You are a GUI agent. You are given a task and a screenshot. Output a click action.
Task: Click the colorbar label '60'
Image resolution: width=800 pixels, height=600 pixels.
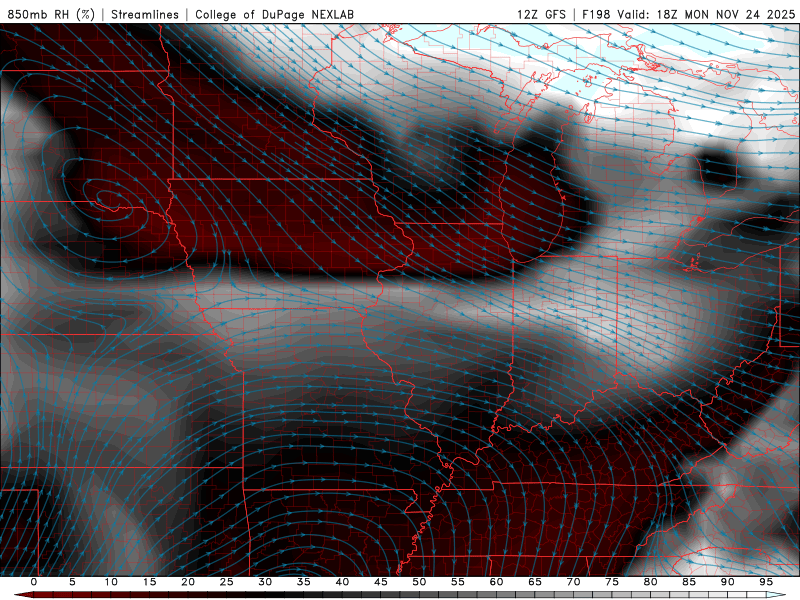click(496, 582)
